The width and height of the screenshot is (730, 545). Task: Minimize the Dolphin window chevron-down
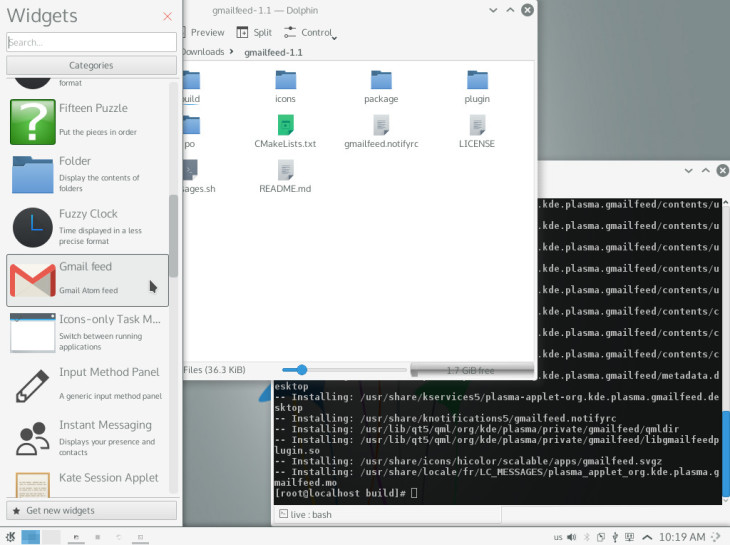493,10
